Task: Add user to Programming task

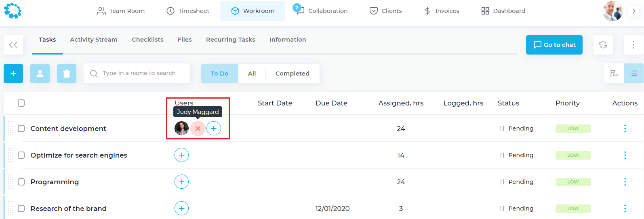Action: pyautogui.click(x=181, y=182)
